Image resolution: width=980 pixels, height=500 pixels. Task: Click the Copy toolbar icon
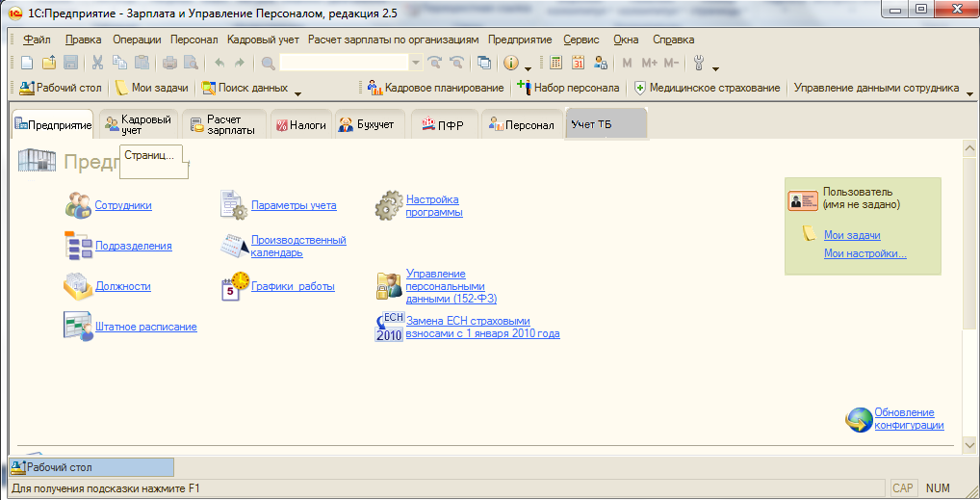click(119, 63)
